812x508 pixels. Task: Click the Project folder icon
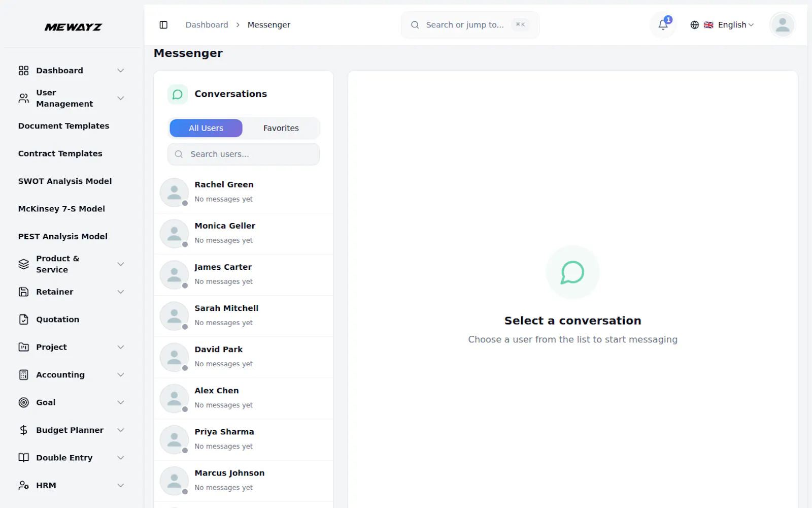[23, 347]
